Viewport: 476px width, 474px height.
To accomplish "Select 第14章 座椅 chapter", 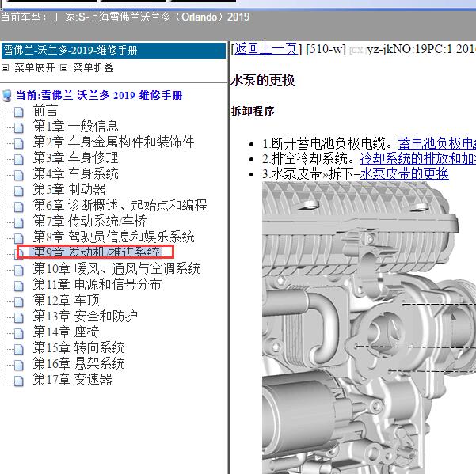I will pyautogui.click(x=67, y=332).
